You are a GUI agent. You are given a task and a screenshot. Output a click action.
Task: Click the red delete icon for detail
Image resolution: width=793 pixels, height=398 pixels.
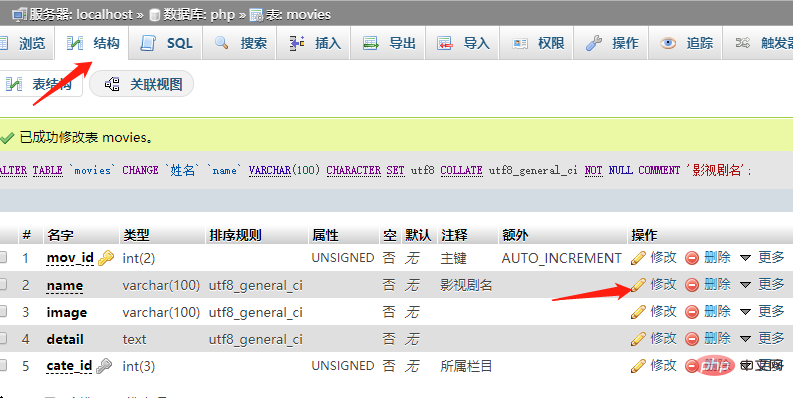692,339
